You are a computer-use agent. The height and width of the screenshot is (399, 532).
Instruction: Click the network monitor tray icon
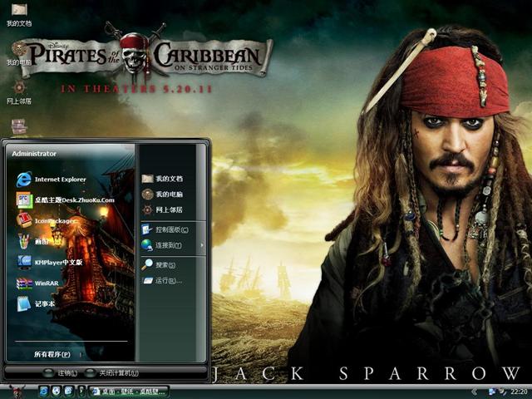pos(492,392)
